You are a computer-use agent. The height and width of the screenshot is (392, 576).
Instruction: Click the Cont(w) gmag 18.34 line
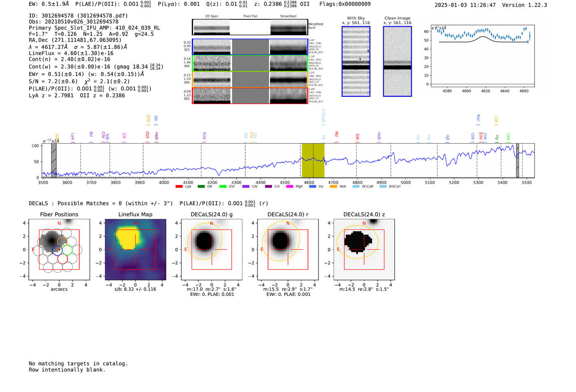[x=96, y=67]
